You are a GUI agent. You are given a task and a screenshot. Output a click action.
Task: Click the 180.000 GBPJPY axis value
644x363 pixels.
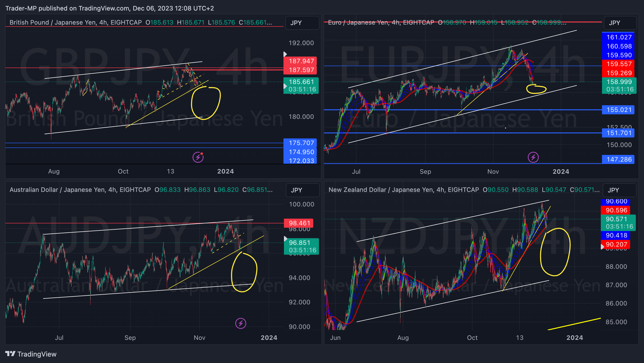tap(301, 117)
